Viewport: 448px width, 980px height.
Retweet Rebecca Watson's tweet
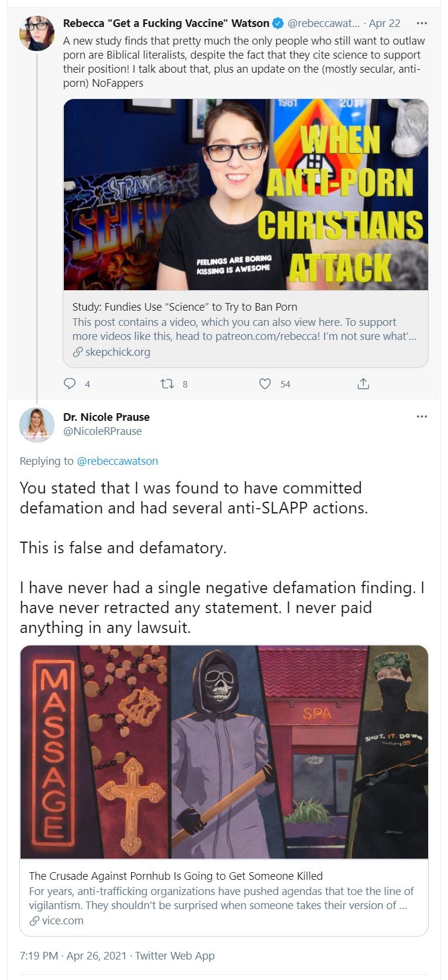[167, 384]
